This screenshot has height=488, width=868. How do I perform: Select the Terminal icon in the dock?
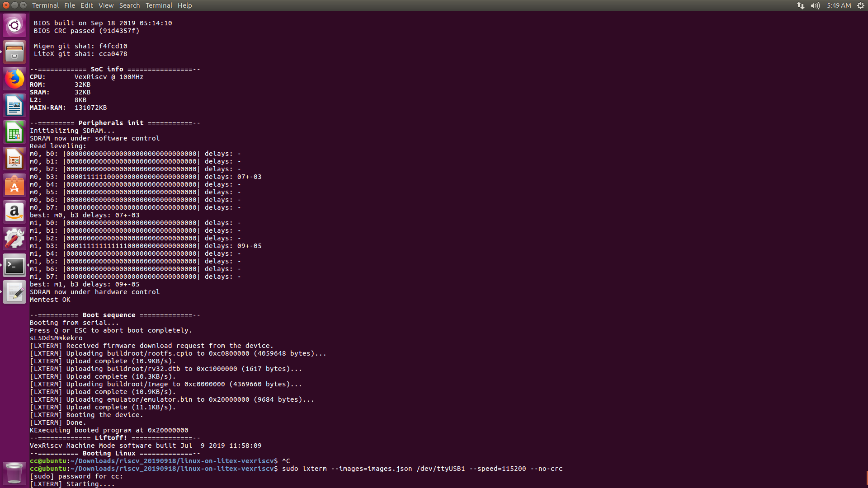click(x=14, y=266)
